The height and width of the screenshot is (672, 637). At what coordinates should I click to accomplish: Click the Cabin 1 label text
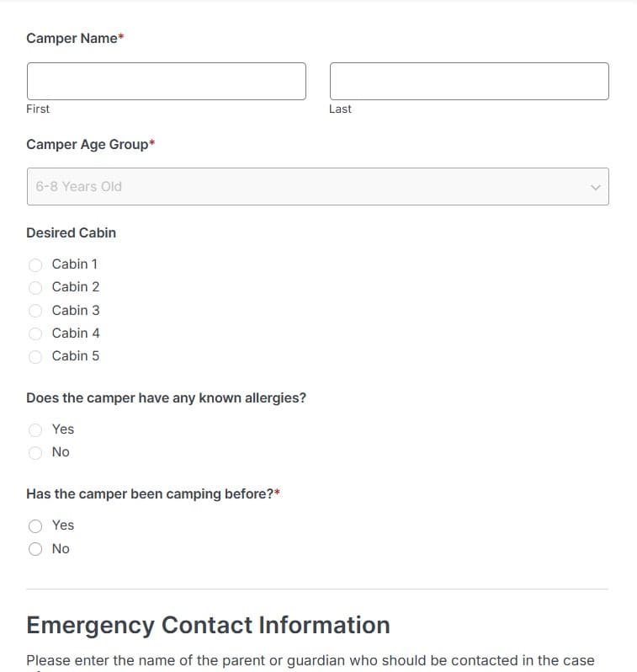point(75,264)
